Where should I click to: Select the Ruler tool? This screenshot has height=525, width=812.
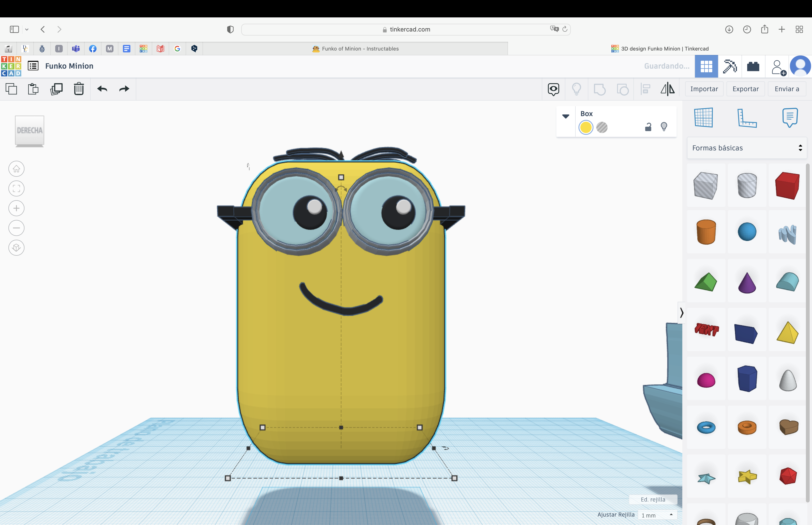747,118
